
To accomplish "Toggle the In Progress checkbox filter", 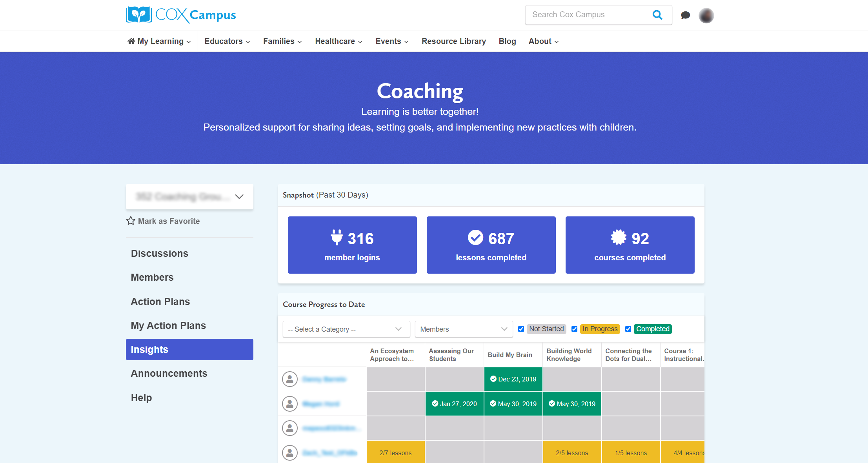I will 574,329.
